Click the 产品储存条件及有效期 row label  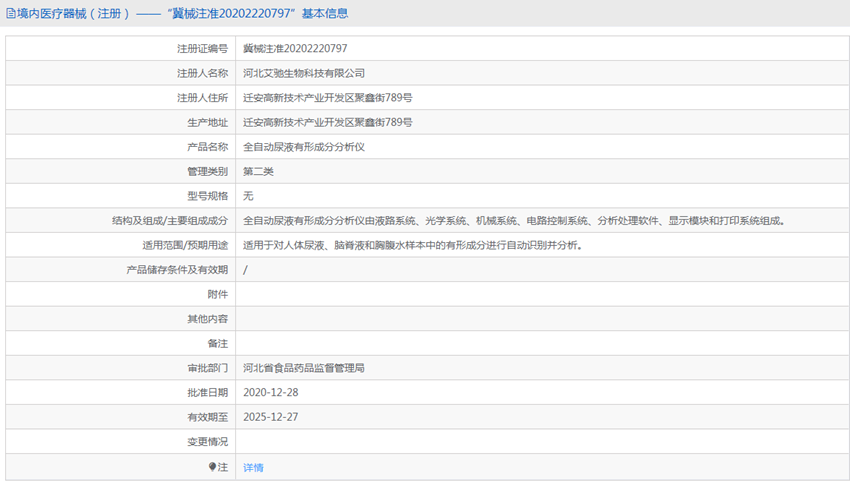click(177, 270)
